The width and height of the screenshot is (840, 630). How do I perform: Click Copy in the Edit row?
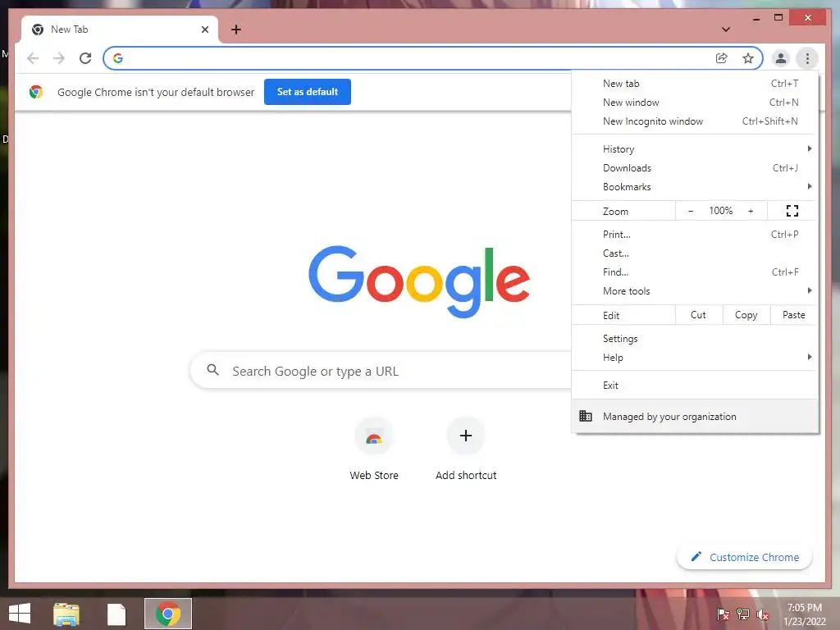(746, 315)
